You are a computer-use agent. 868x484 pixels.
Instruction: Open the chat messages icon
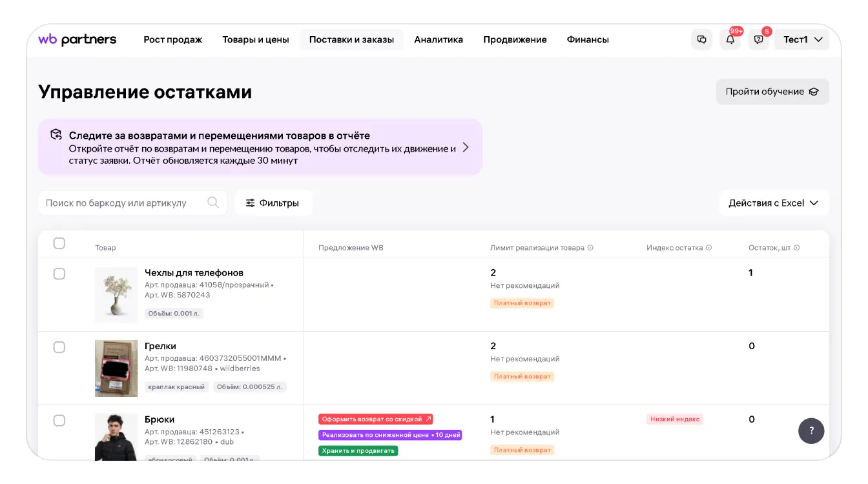coord(701,39)
